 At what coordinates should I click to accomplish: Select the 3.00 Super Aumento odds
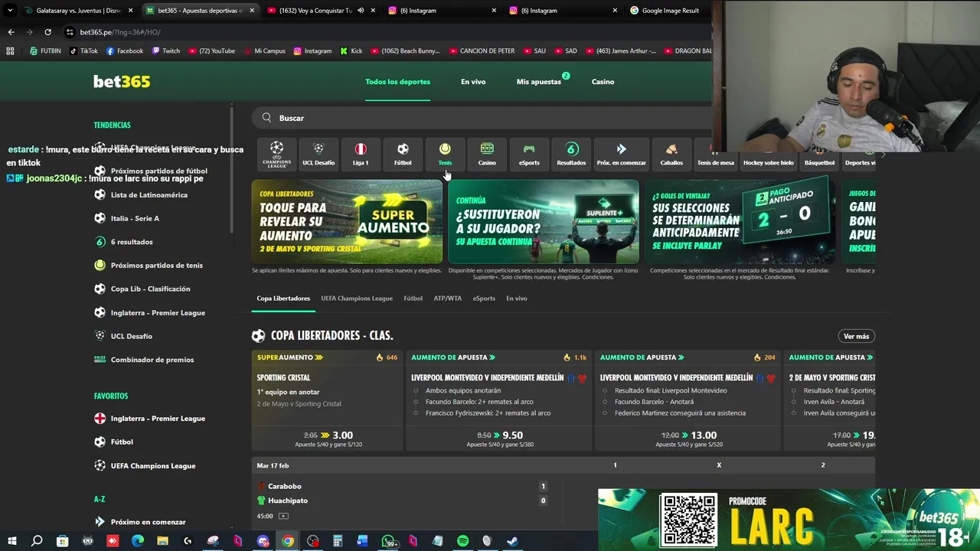342,435
